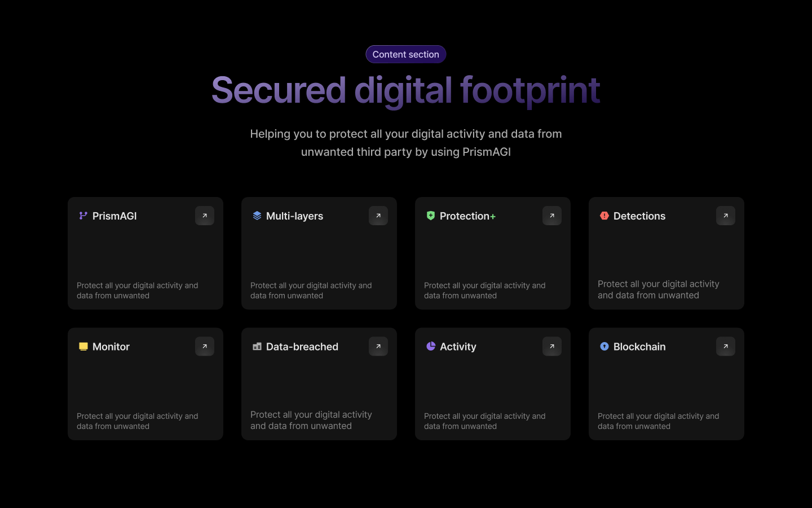Open the Multi-layers card arrow link
This screenshot has width=812, height=508.
point(378,216)
